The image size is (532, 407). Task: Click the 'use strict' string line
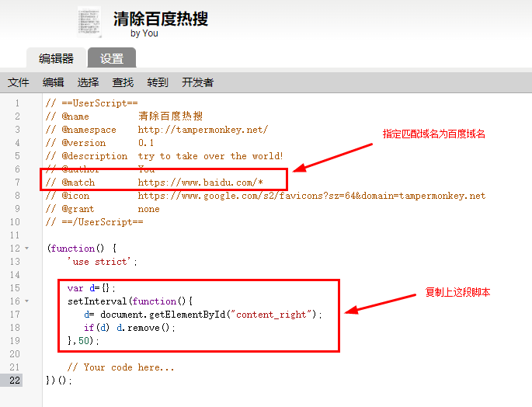coord(102,262)
